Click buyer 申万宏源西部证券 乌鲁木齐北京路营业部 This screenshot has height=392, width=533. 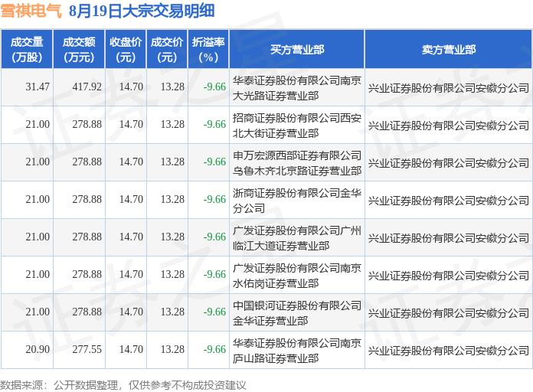[x=297, y=163]
